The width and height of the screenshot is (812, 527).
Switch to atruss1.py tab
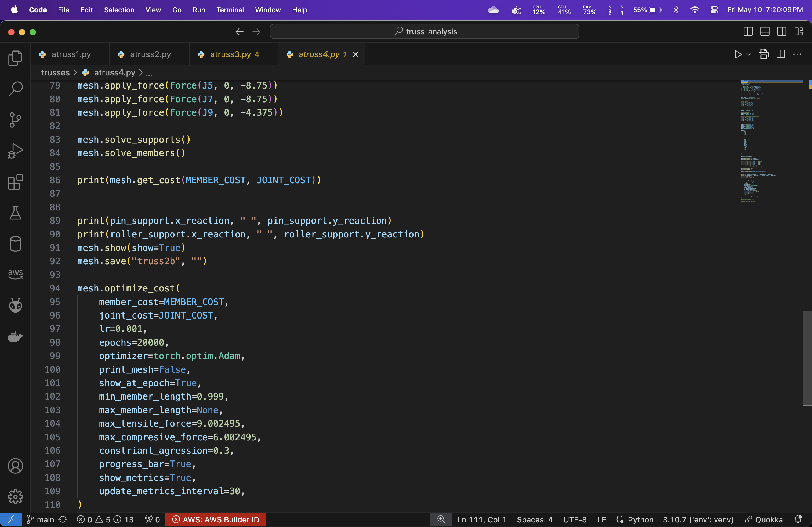[x=71, y=54]
